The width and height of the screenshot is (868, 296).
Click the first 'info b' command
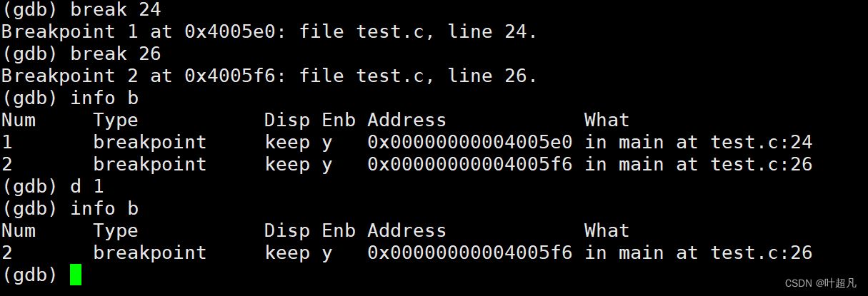point(104,98)
